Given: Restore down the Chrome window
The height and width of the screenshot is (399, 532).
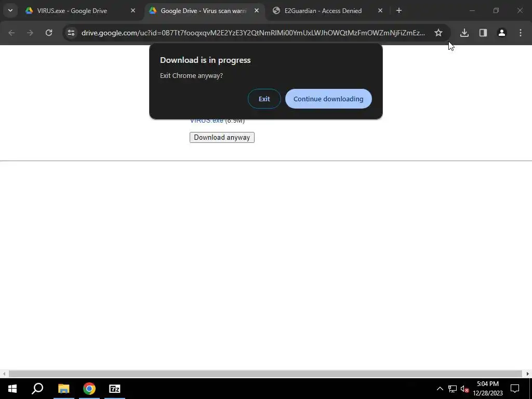Looking at the screenshot, I should [x=496, y=11].
